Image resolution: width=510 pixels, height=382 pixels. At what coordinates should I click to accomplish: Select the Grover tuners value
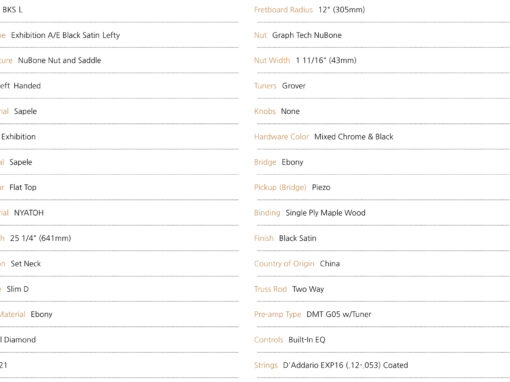[x=293, y=86]
